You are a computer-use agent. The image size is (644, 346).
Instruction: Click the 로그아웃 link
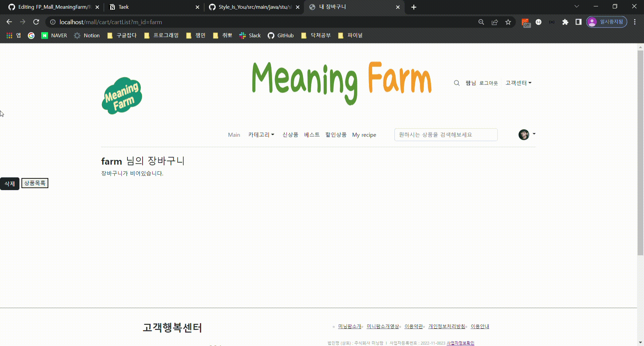coord(489,83)
